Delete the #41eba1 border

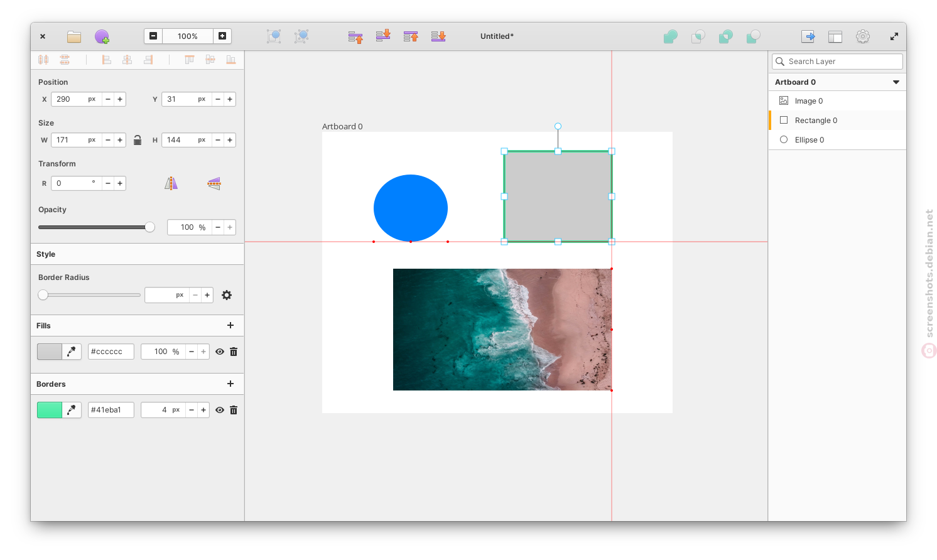click(234, 410)
